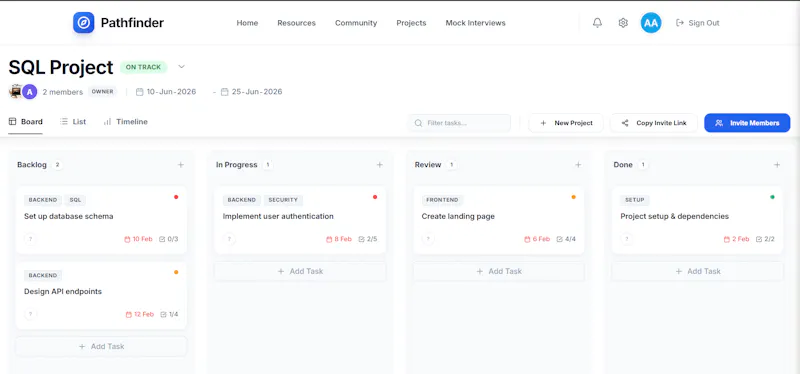Click the FRONTEND tag on landing page card
The image size is (800, 374).
443,200
